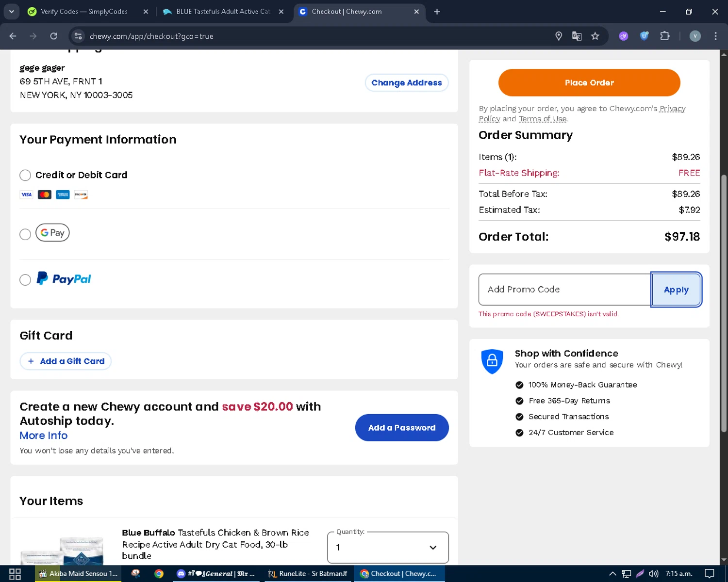Click the Order Total $97.18 amount

click(x=682, y=237)
